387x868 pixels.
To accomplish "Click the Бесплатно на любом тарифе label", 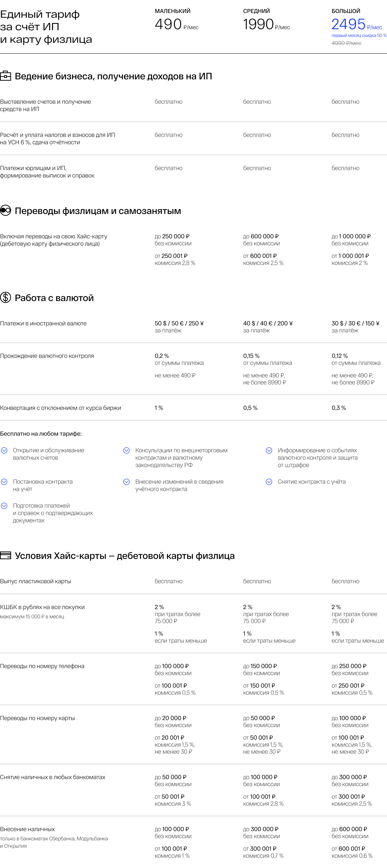I will coord(41,434).
